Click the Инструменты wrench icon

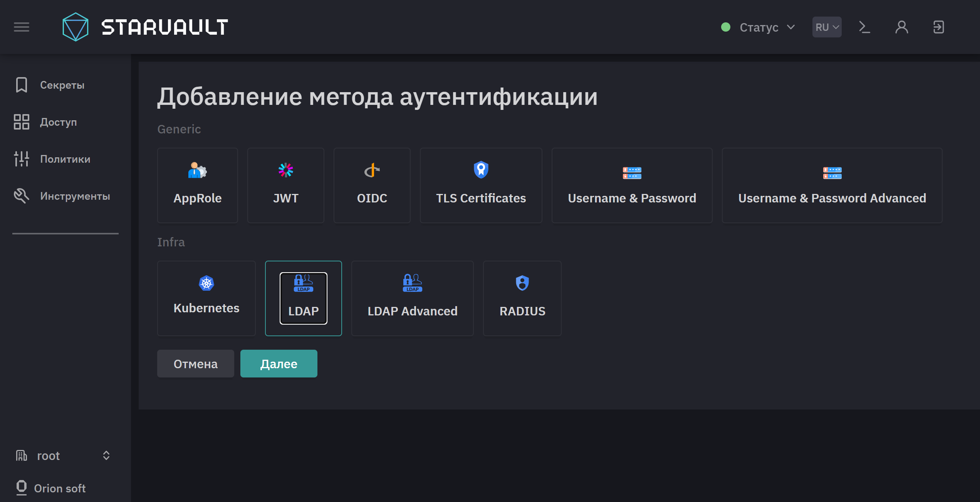[x=22, y=196]
